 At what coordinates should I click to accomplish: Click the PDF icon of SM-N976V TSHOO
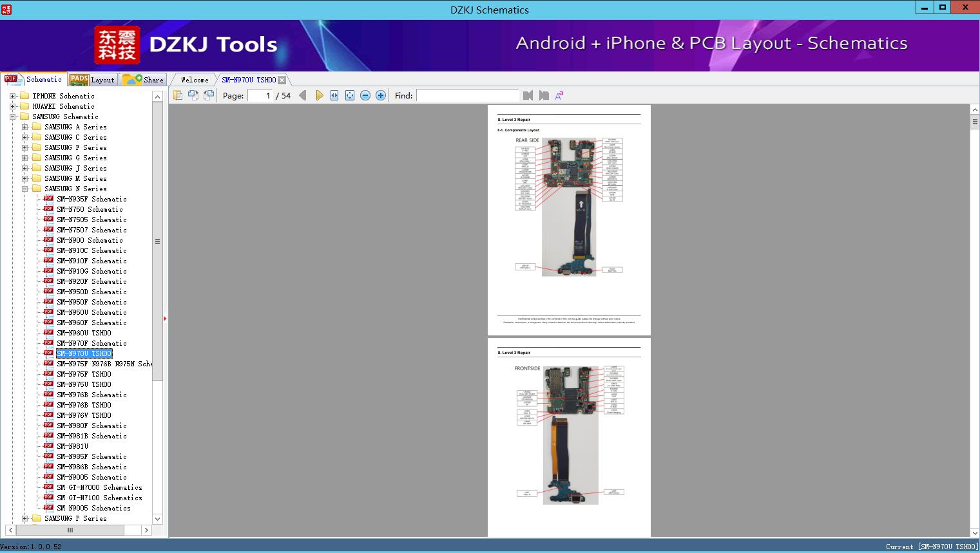tap(48, 415)
